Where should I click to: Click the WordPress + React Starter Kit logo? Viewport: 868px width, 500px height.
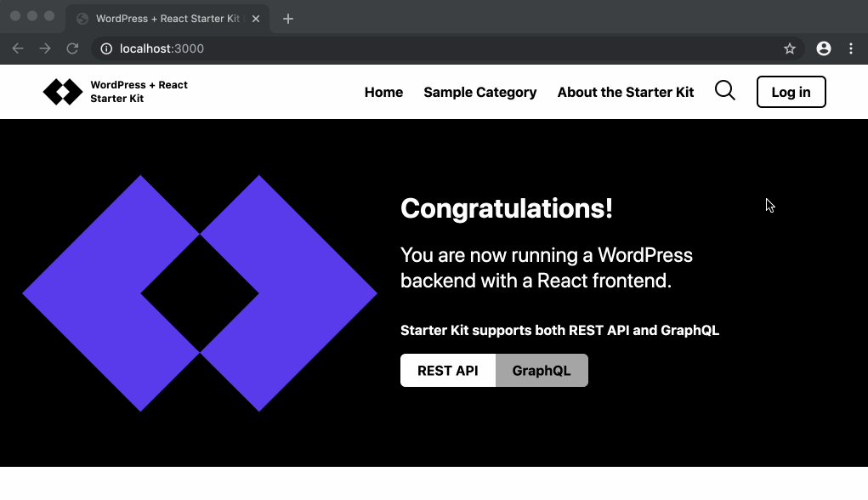115,91
